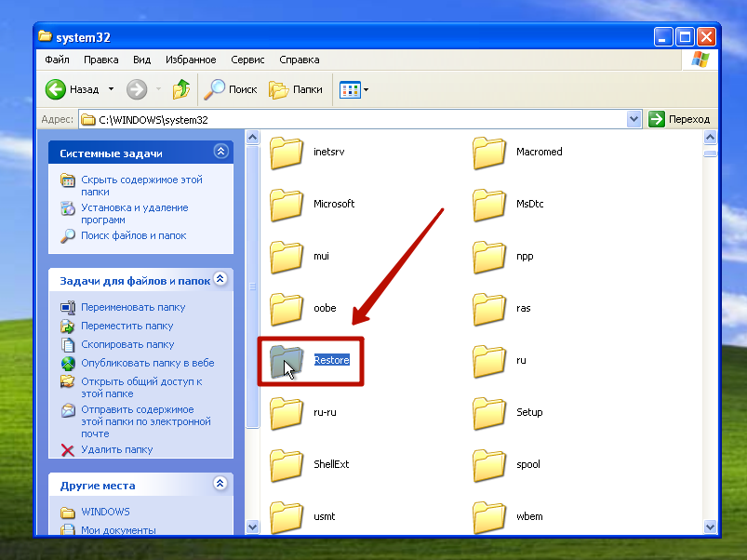Select the spool folder icon

(x=489, y=465)
